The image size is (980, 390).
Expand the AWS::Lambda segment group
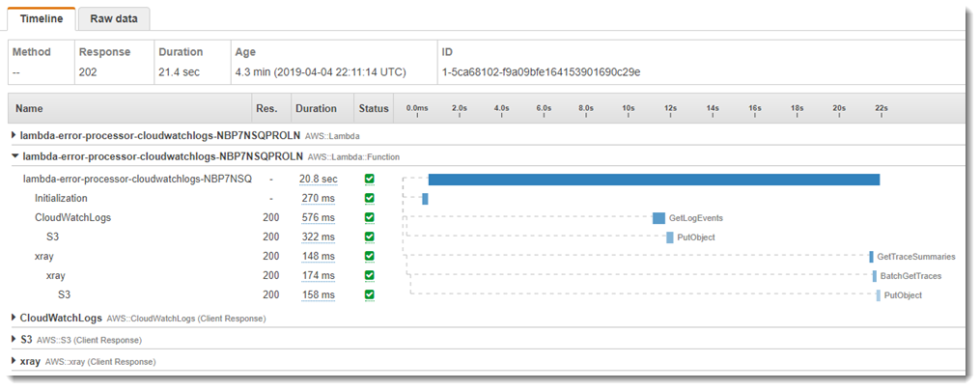14,134
